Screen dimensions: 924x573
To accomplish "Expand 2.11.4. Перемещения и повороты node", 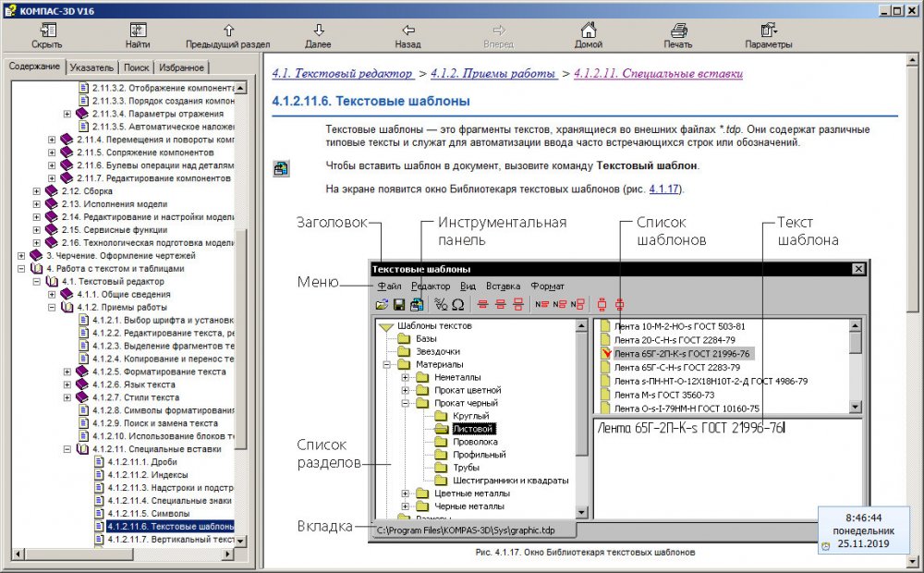I will tap(52, 140).
